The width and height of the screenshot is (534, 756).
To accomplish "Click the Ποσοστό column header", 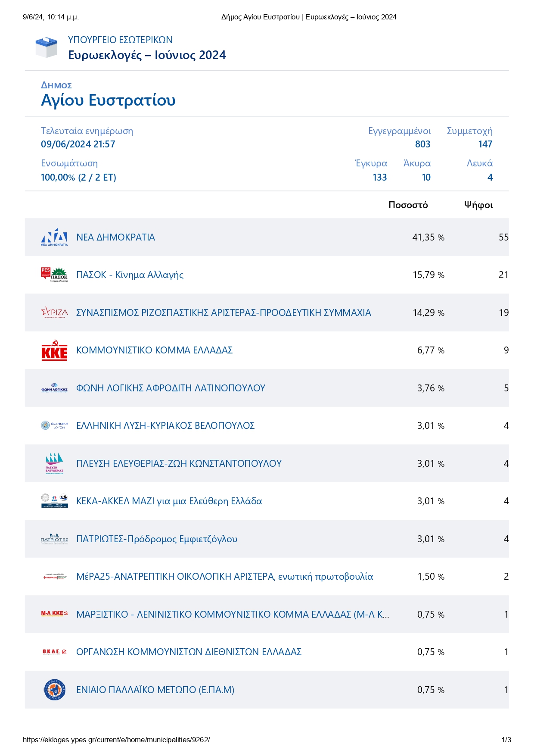I will click(x=408, y=205).
